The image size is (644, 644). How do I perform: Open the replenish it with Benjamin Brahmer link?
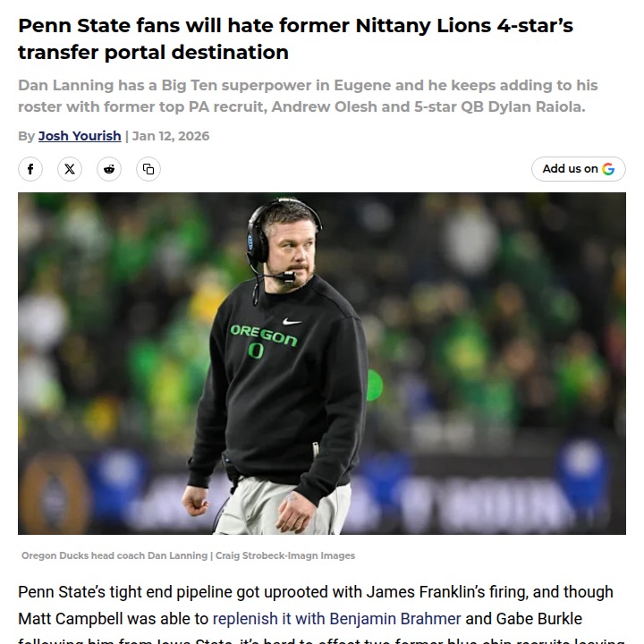tap(336, 618)
